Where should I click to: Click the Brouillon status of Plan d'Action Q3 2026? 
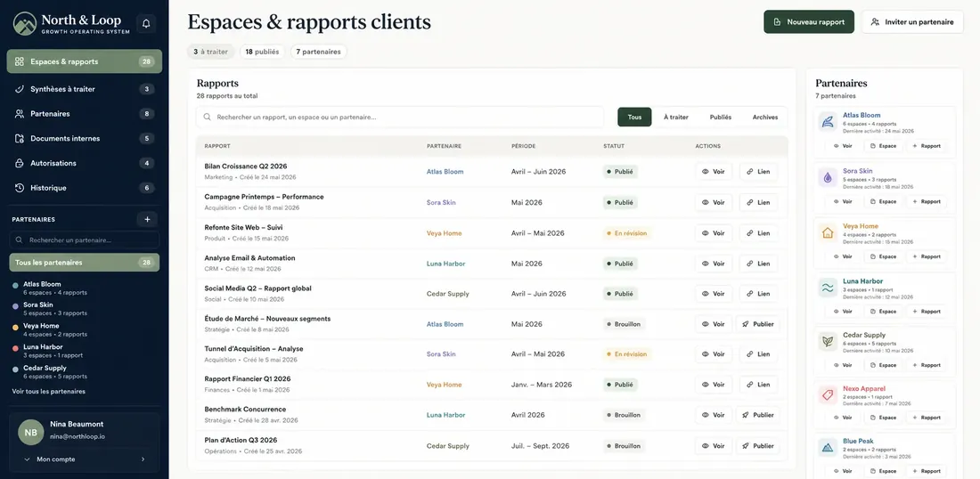point(624,446)
